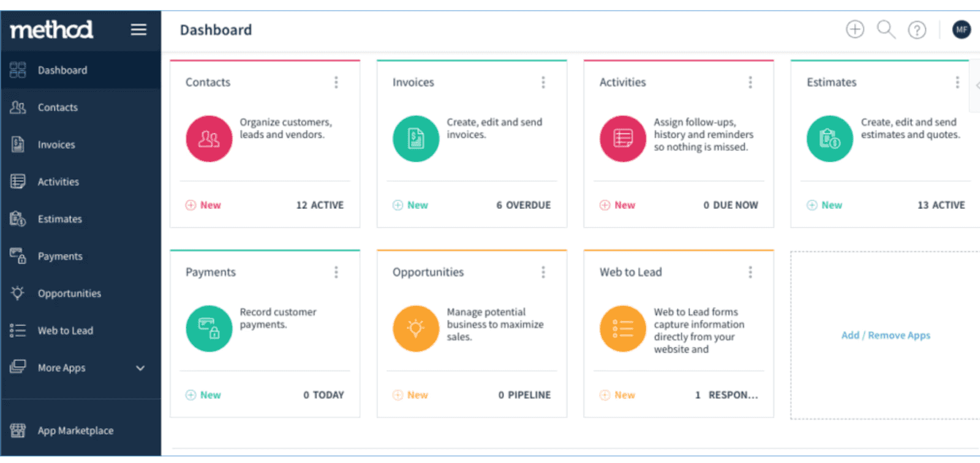The height and width of the screenshot is (463, 980).
Task: Click the Estimates card title
Action: [831, 82]
